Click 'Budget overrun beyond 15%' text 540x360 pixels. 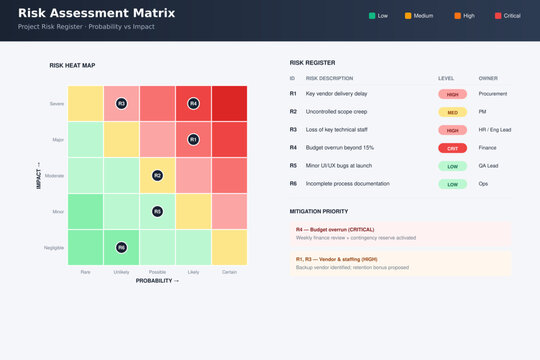coord(340,147)
